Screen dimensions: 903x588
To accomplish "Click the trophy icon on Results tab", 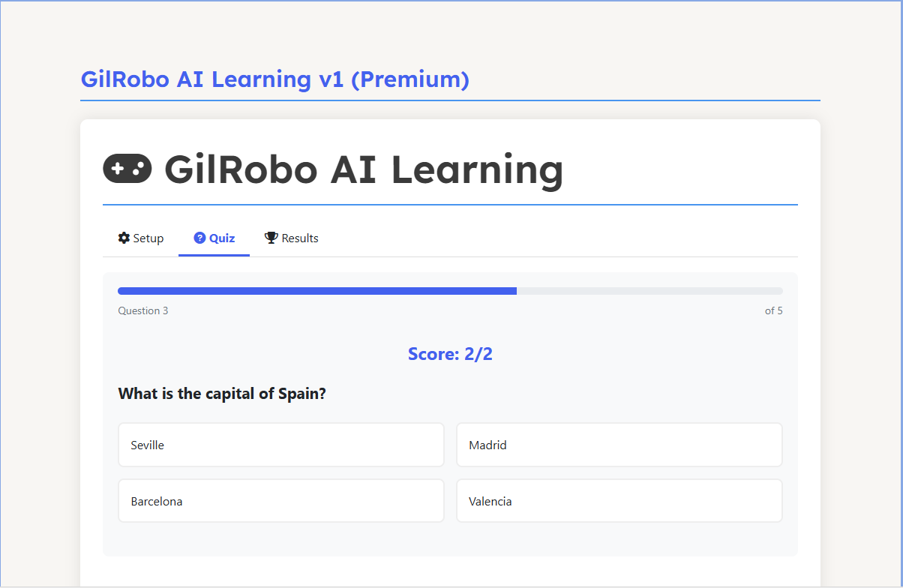I will point(271,238).
